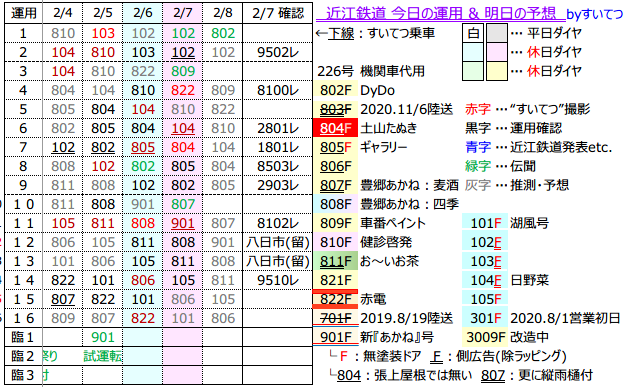Click 八日市(留) in row 12
The height and width of the screenshot is (387, 630).
click(x=278, y=242)
